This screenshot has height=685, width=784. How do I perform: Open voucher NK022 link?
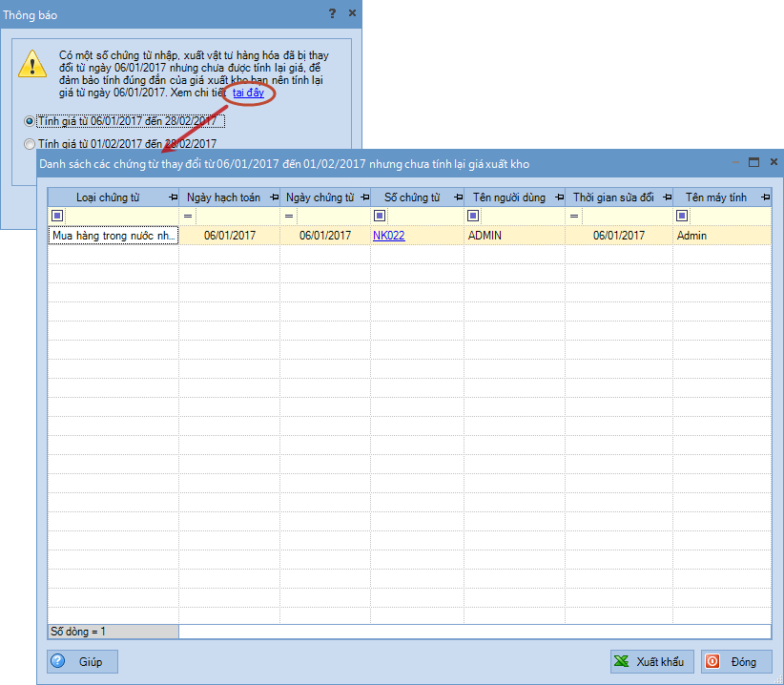[388, 236]
